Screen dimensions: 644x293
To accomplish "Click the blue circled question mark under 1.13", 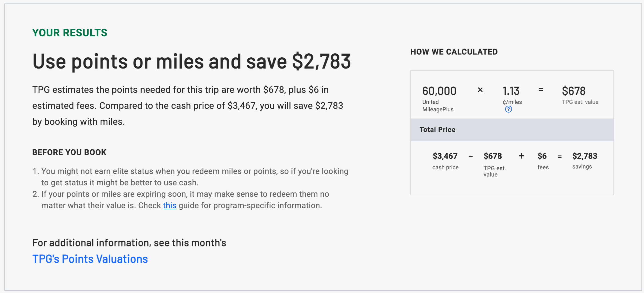I will 509,109.
